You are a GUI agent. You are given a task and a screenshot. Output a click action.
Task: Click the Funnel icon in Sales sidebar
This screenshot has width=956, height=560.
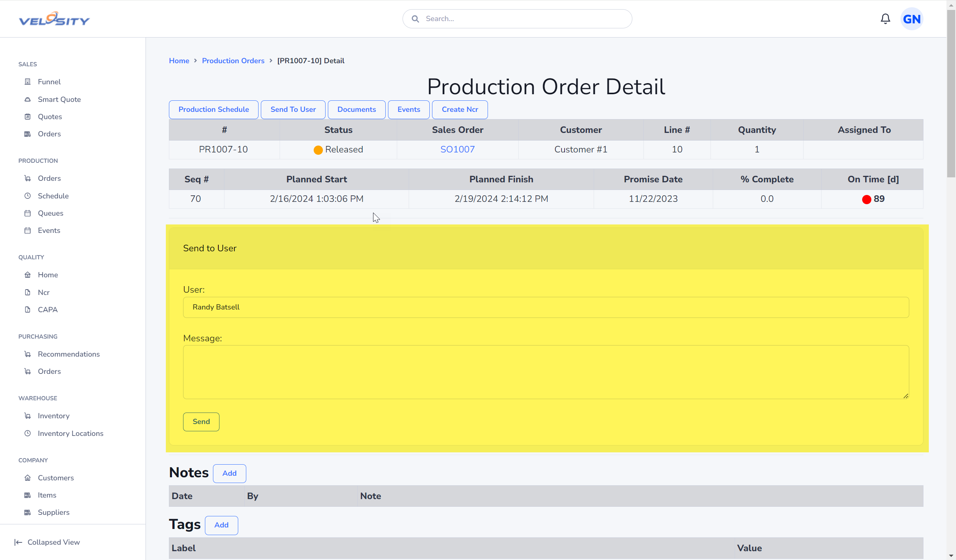tap(27, 81)
